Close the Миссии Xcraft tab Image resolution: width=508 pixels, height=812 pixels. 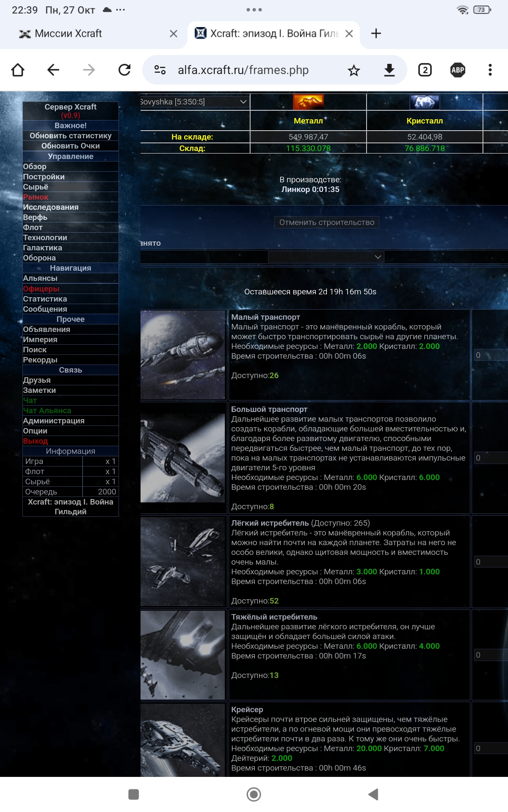click(x=174, y=33)
